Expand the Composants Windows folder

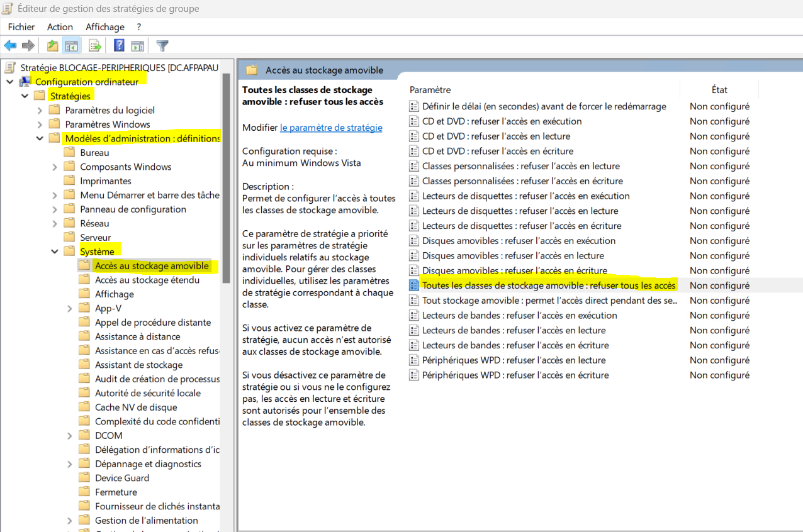coord(55,167)
